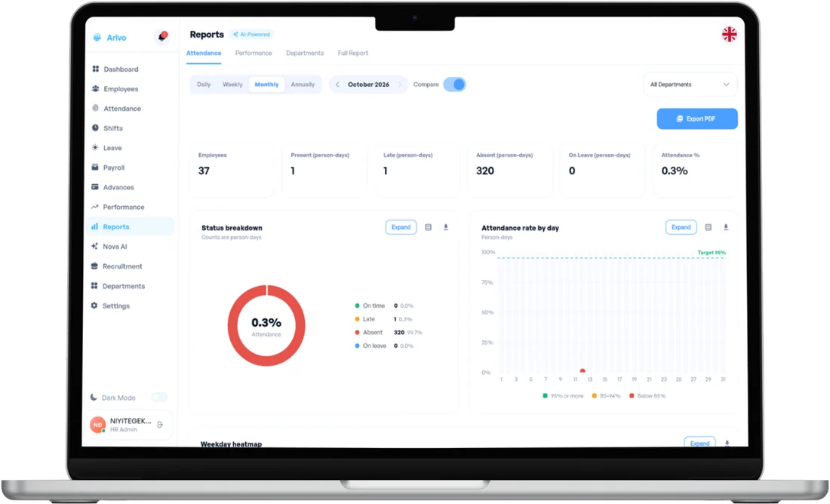
Task: Toggle the Dark Mode switch
Action: click(x=159, y=397)
